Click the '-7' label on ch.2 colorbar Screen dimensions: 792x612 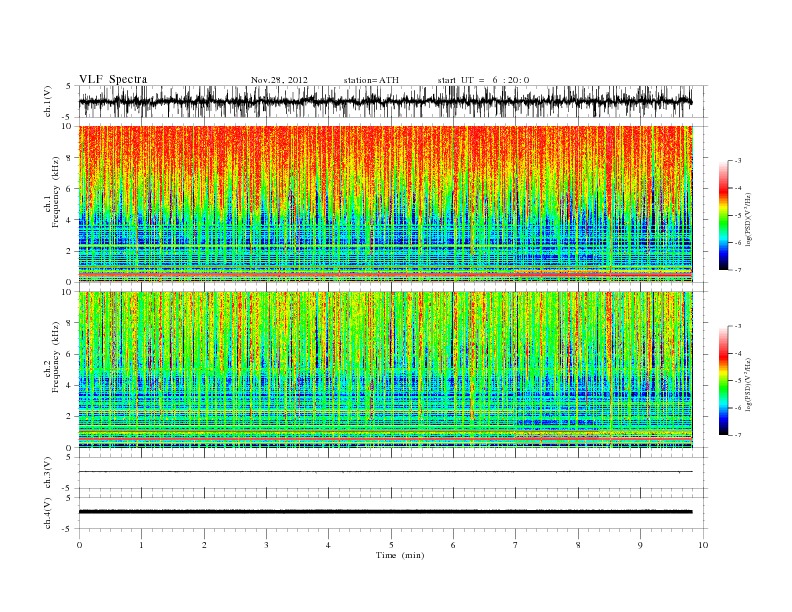coord(737,435)
